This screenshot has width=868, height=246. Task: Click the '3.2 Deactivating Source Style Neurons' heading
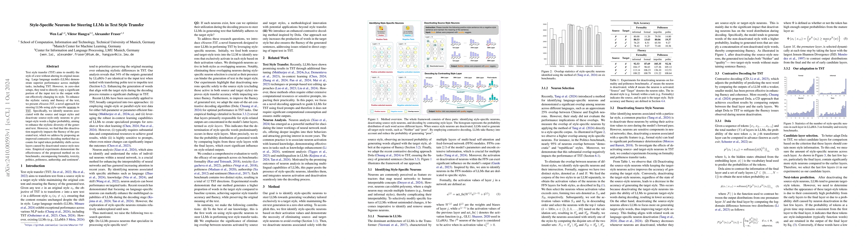(637, 108)
